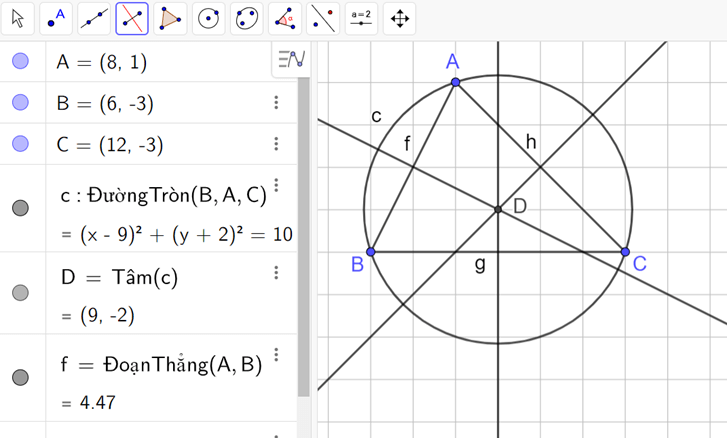Open the three-dot menu for point B
Image resolution: width=727 pixels, height=438 pixels.
pyautogui.click(x=277, y=103)
